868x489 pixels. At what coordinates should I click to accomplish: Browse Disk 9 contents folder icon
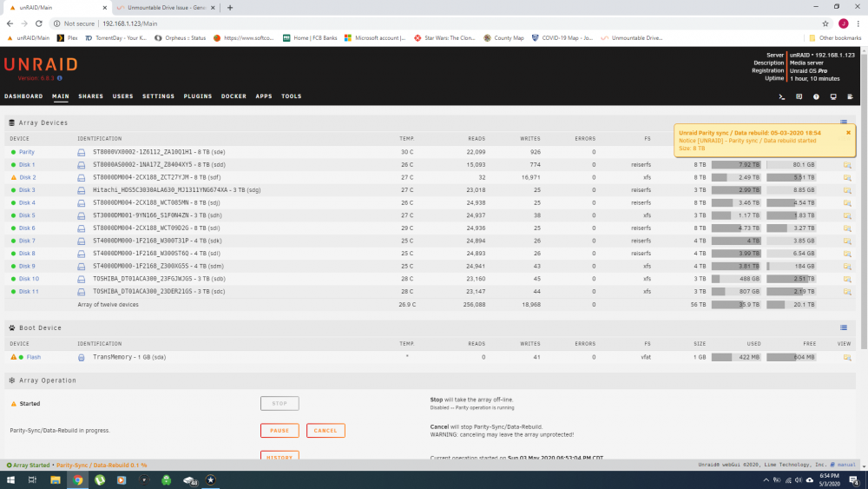point(847,267)
